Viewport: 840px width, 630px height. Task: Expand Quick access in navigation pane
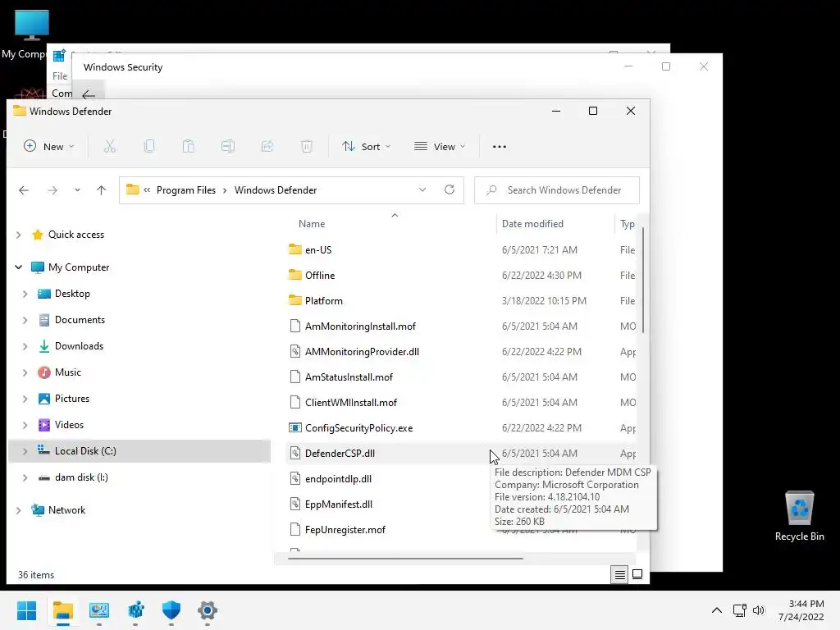pos(19,235)
